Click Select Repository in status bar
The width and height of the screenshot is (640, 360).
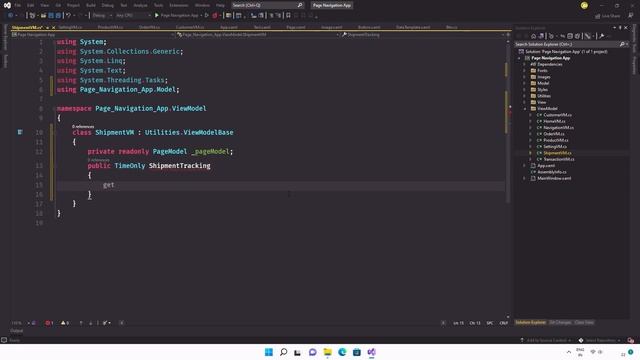tap(600, 340)
